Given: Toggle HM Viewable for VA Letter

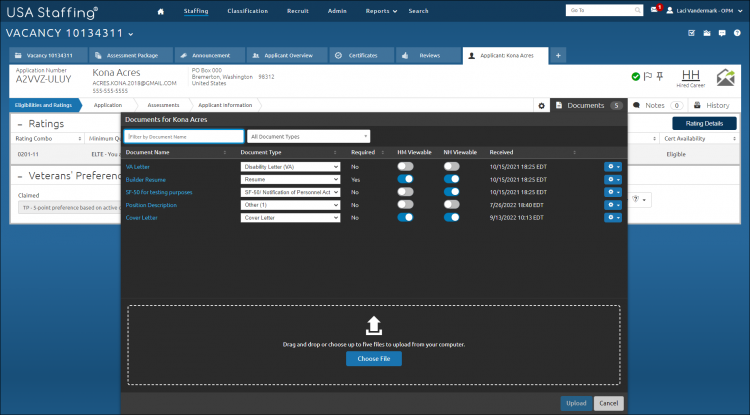Looking at the screenshot, I should click(405, 166).
